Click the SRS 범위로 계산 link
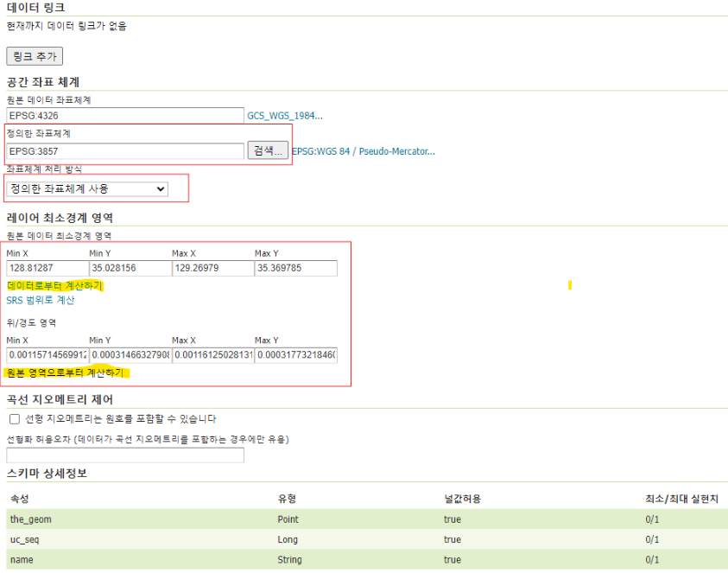 41,300
